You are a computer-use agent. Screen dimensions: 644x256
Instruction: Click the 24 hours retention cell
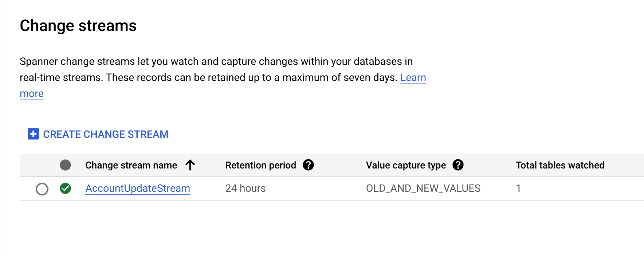[x=246, y=188]
